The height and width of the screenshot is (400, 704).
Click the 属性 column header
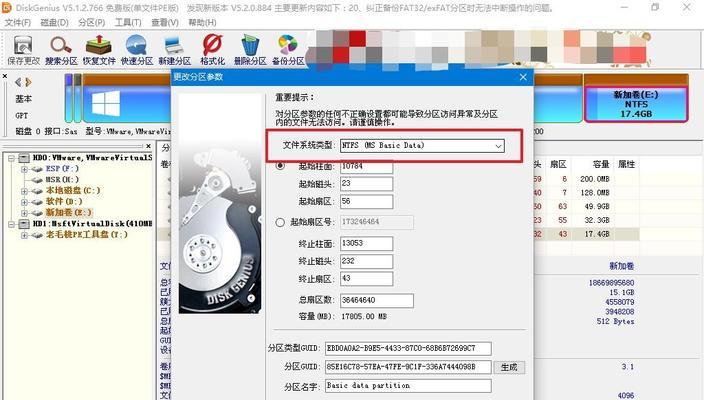pos(627,164)
